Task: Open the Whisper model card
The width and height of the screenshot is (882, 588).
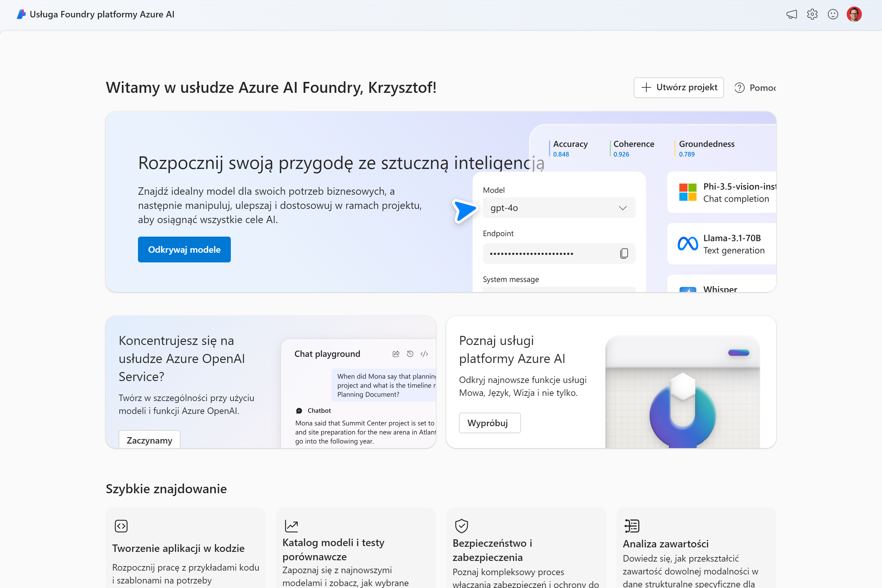Action: pos(721,284)
